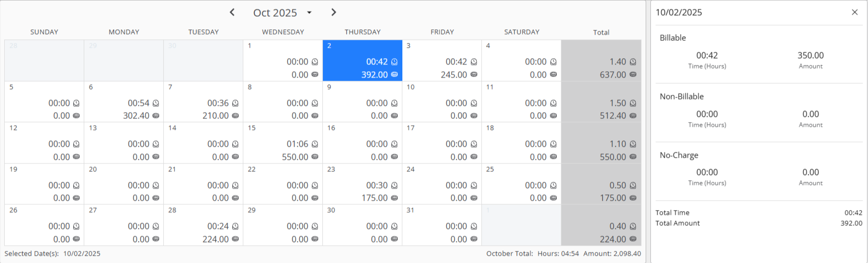868x263 pixels.
Task: Click the Thursday column header
Action: point(362,32)
